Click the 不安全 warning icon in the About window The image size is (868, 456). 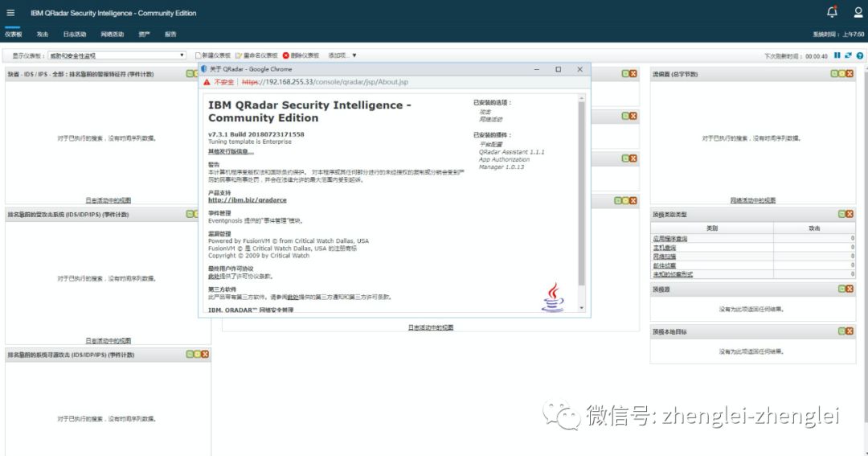(207, 82)
